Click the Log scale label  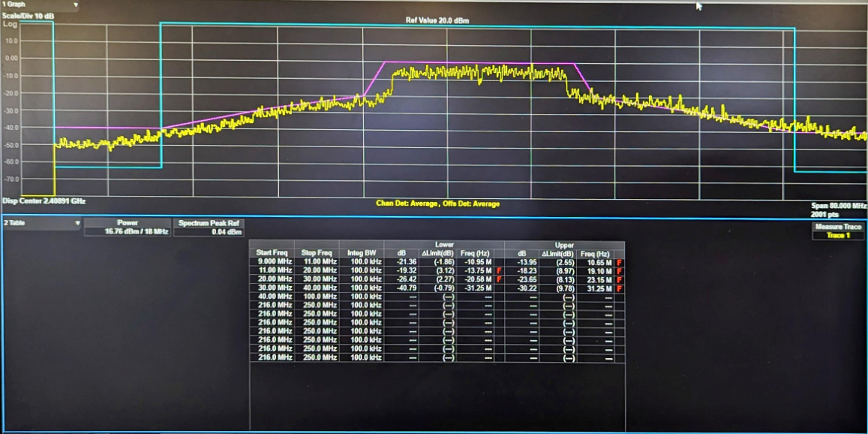coord(10,24)
